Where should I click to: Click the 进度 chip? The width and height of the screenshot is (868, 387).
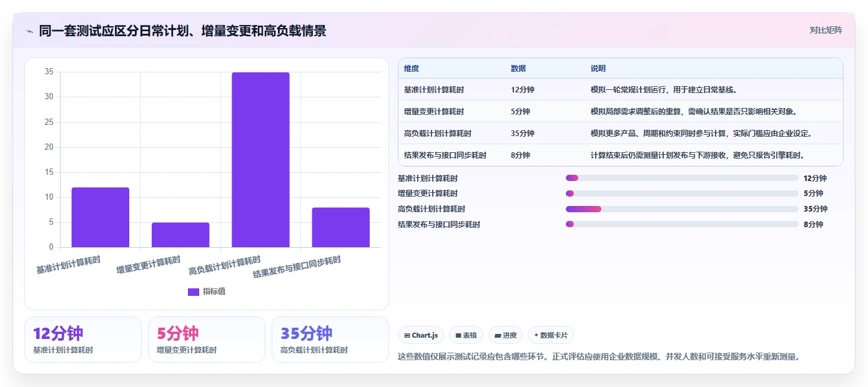(x=505, y=335)
